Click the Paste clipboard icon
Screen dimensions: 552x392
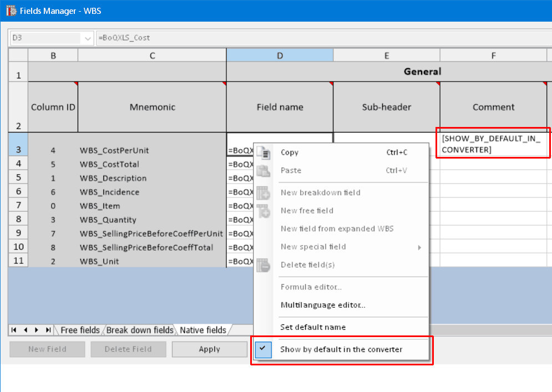[x=263, y=171]
